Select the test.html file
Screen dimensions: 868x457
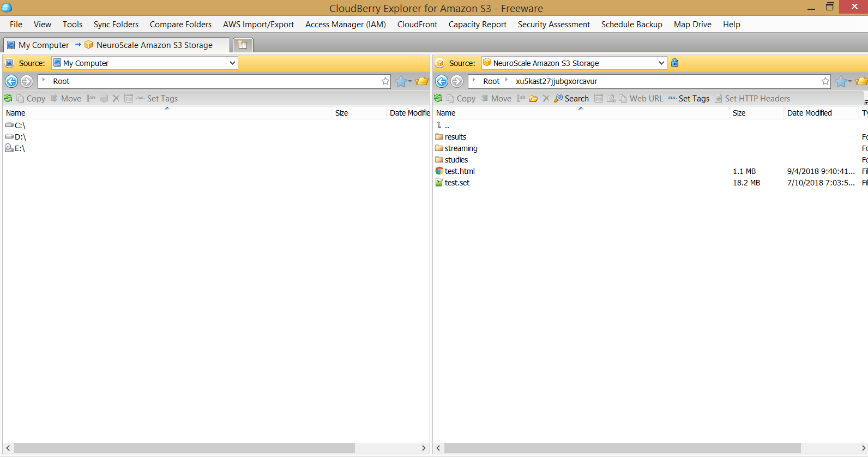(x=455, y=171)
